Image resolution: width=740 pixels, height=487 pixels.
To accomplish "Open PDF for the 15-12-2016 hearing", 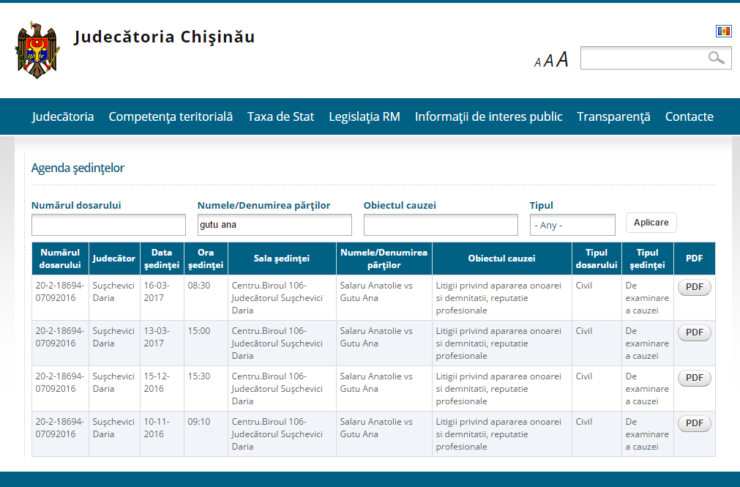I will (x=694, y=378).
